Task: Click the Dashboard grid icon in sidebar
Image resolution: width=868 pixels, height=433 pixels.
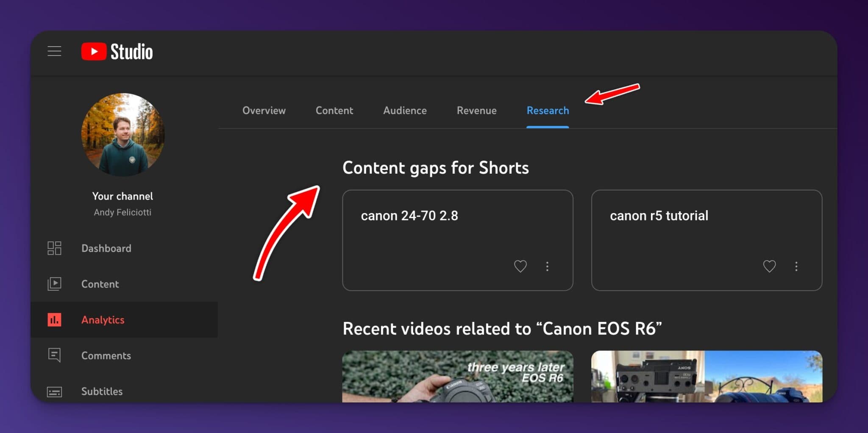Action: coord(54,248)
